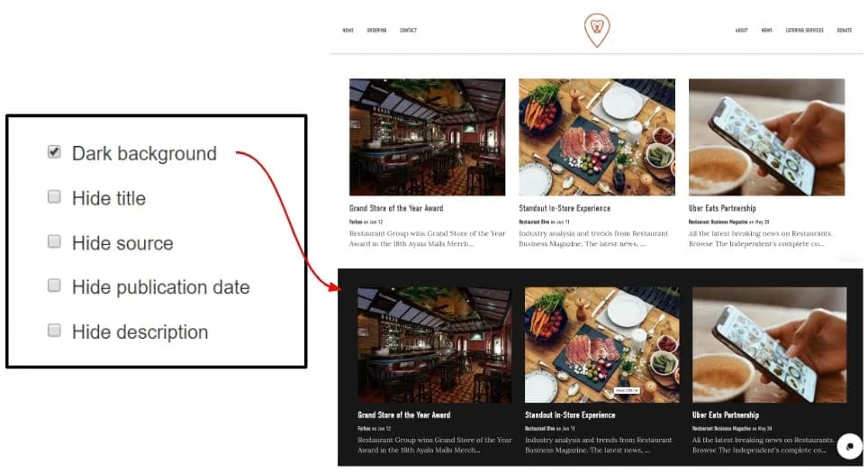
Task: Click the map-pin site logo
Action: point(597,30)
